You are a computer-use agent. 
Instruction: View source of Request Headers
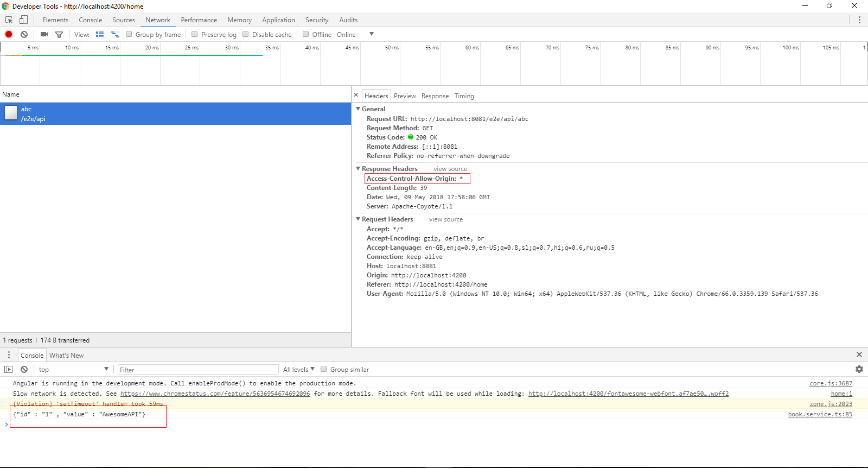tap(446, 219)
